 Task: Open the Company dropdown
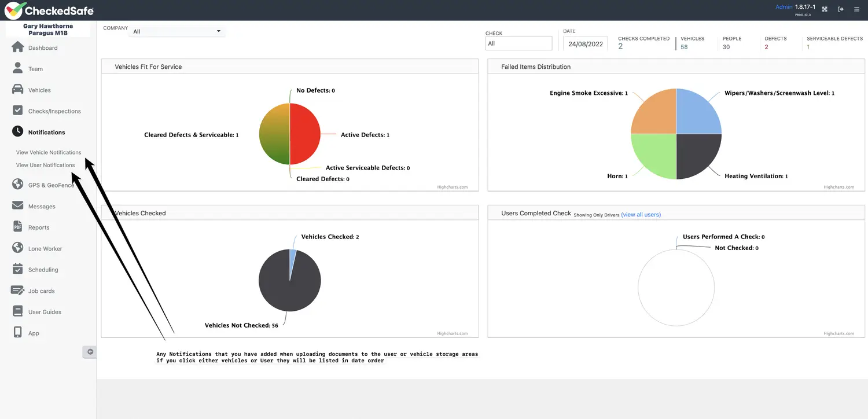177,31
